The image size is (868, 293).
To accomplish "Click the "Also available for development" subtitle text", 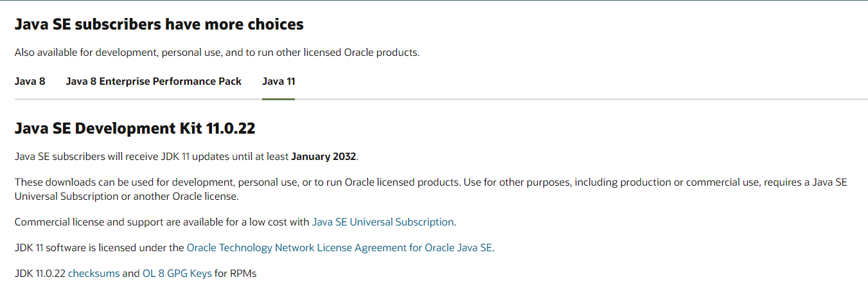I will (217, 53).
